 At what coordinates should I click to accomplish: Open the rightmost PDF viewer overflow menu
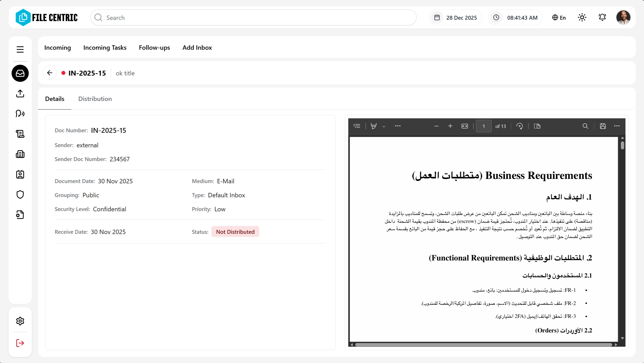[617, 126]
